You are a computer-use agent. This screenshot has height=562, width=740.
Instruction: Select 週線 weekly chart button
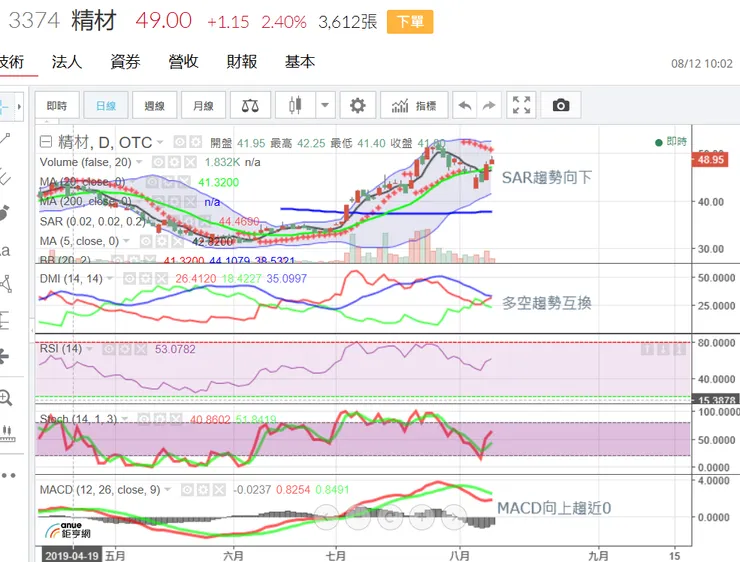coord(155,105)
